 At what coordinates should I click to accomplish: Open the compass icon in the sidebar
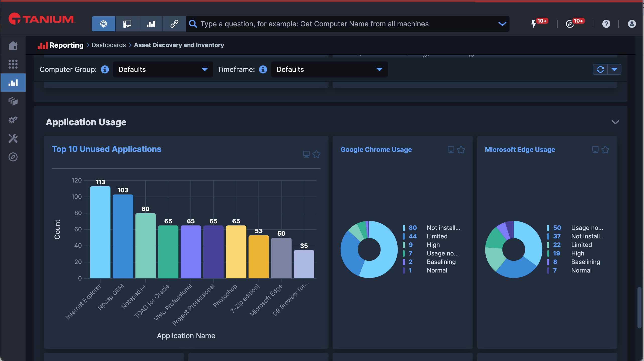point(13,157)
